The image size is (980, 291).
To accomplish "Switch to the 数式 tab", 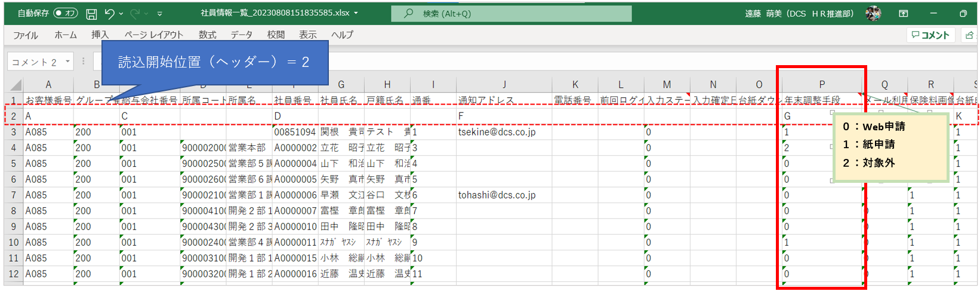I will point(207,35).
